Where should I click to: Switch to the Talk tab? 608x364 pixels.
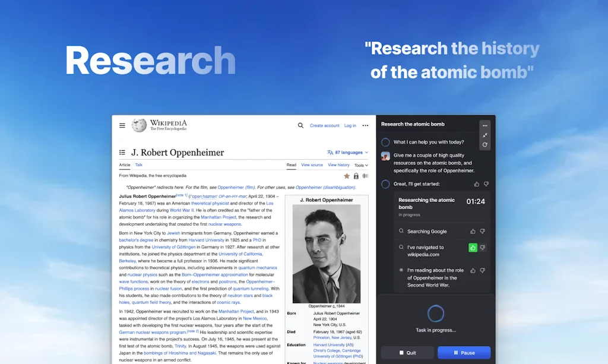(x=138, y=165)
